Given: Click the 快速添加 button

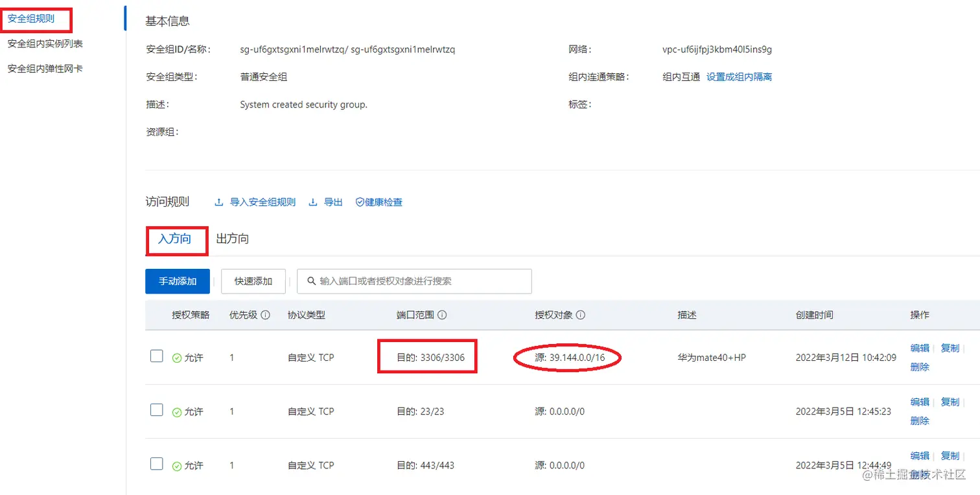Looking at the screenshot, I should point(253,281).
